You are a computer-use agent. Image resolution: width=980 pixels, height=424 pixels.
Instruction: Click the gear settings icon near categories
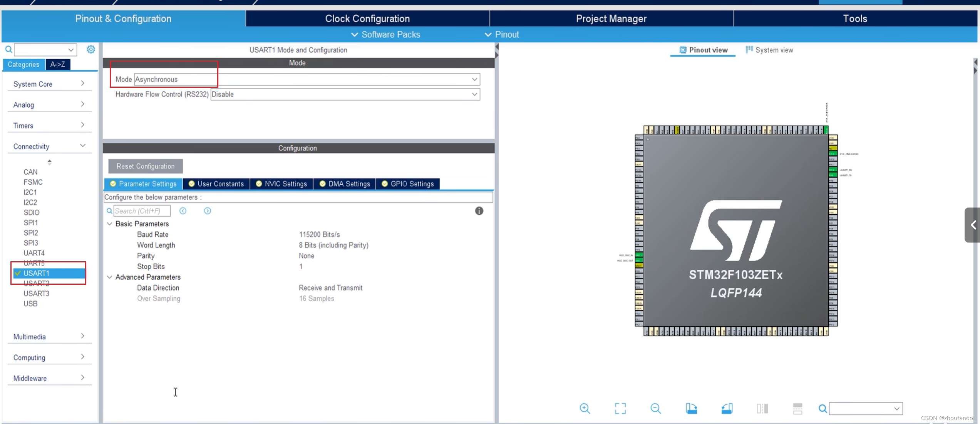click(x=91, y=49)
